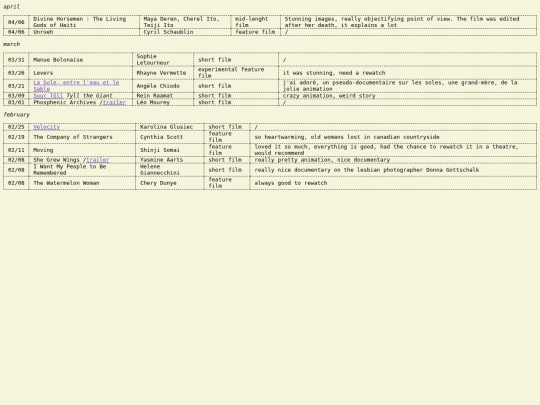Select 'Cyril Schaublin' director cell
The image size is (540, 405).
(185, 32)
